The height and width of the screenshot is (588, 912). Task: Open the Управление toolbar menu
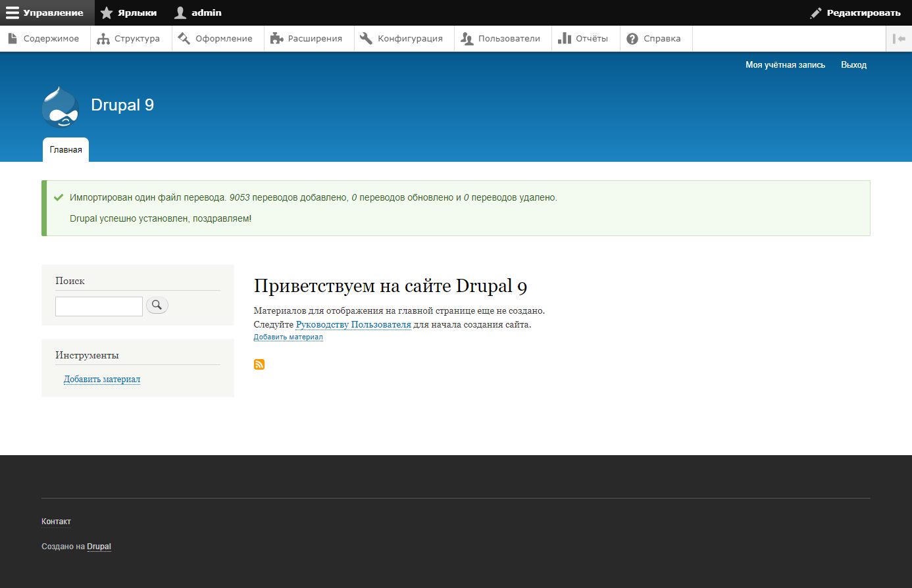47,12
